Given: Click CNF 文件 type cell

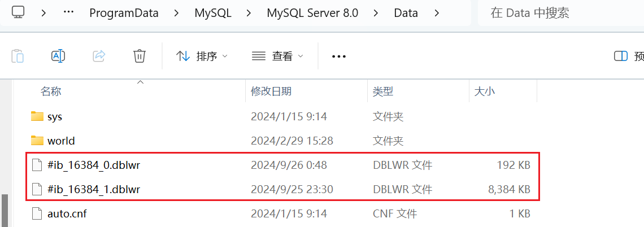Looking at the screenshot, I should (x=395, y=213).
